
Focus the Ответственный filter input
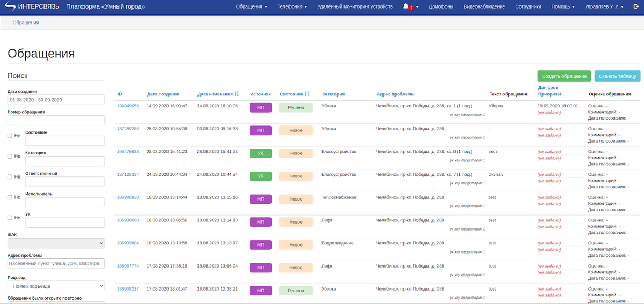click(x=64, y=182)
